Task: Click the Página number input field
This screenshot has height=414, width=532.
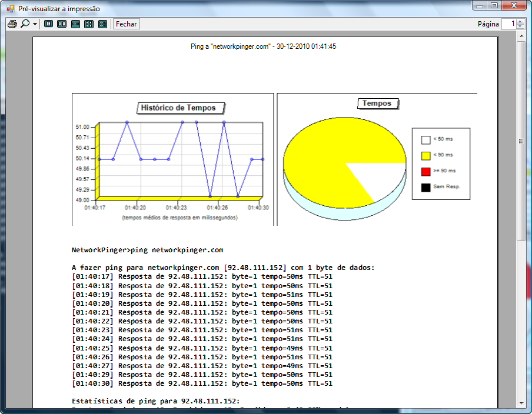Action: 508,24
